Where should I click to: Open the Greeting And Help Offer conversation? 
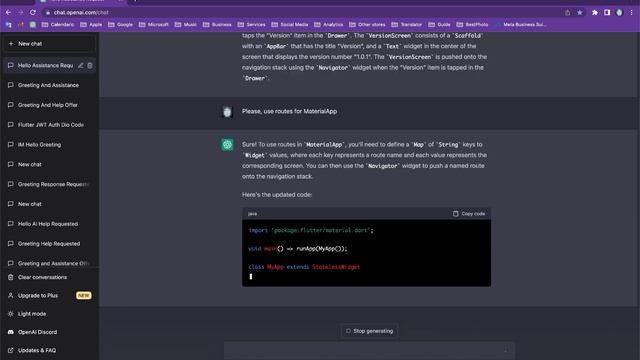click(49, 105)
